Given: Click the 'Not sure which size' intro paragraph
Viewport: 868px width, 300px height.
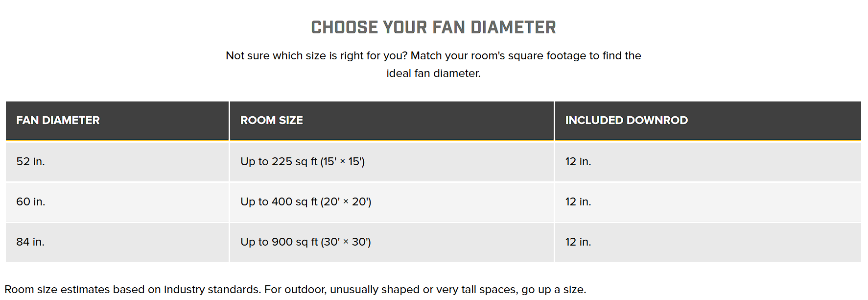Looking at the screenshot, I should (433, 64).
